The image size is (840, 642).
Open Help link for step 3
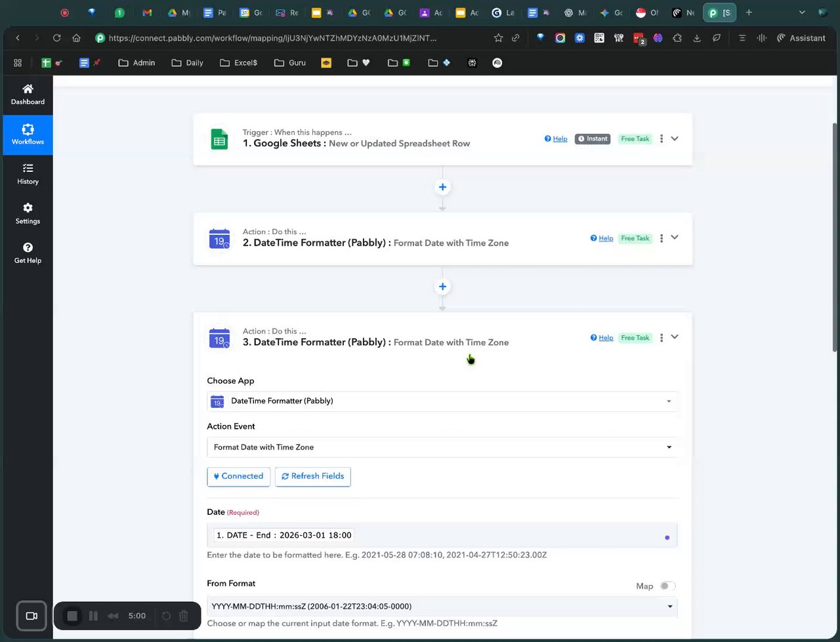pyautogui.click(x=602, y=338)
